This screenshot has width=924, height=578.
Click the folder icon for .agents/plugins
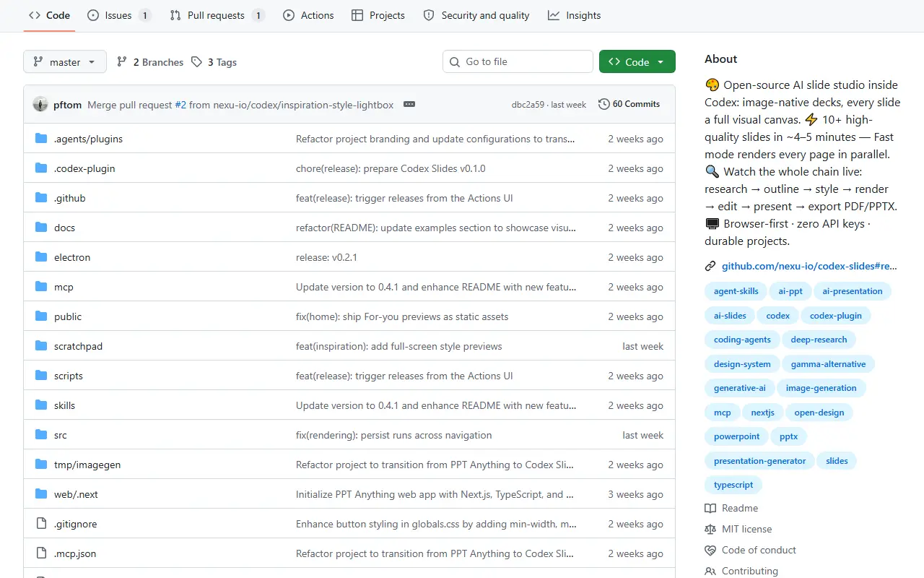(x=41, y=139)
